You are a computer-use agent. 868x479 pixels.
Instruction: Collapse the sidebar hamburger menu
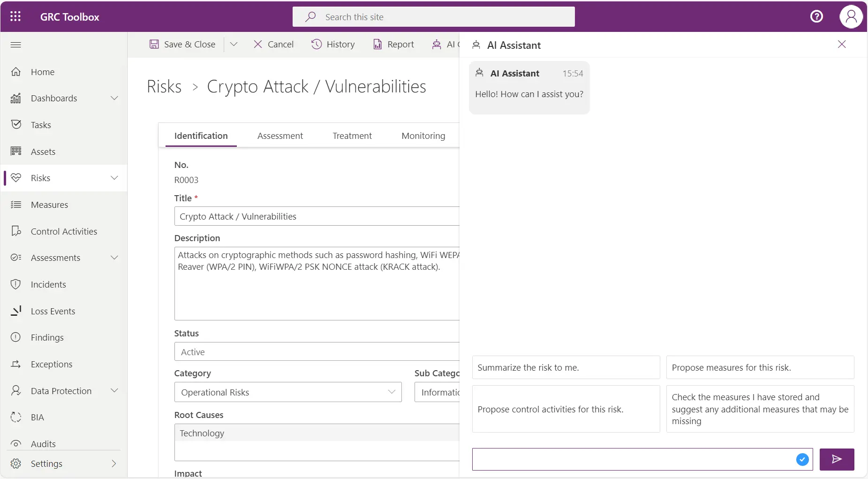(x=15, y=45)
